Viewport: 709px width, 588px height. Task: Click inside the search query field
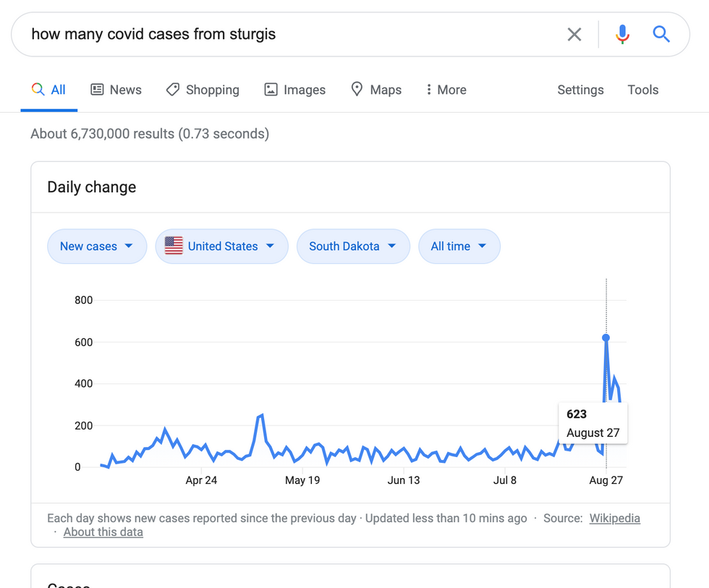click(289, 34)
